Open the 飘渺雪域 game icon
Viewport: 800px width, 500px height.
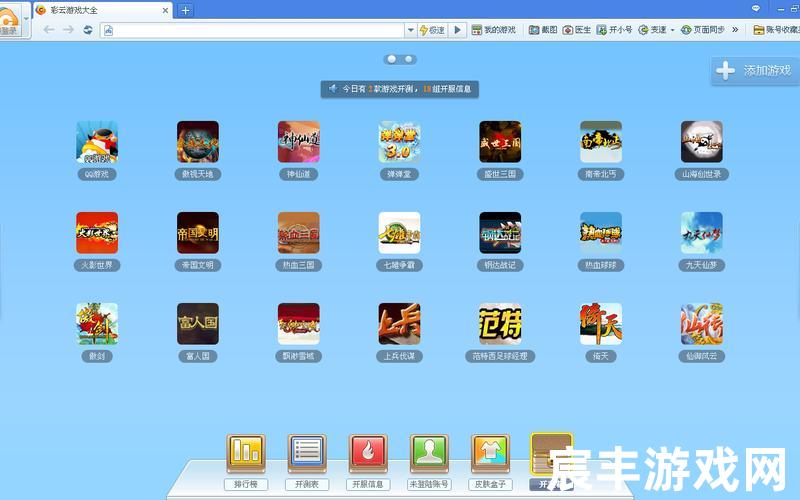tap(298, 324)
